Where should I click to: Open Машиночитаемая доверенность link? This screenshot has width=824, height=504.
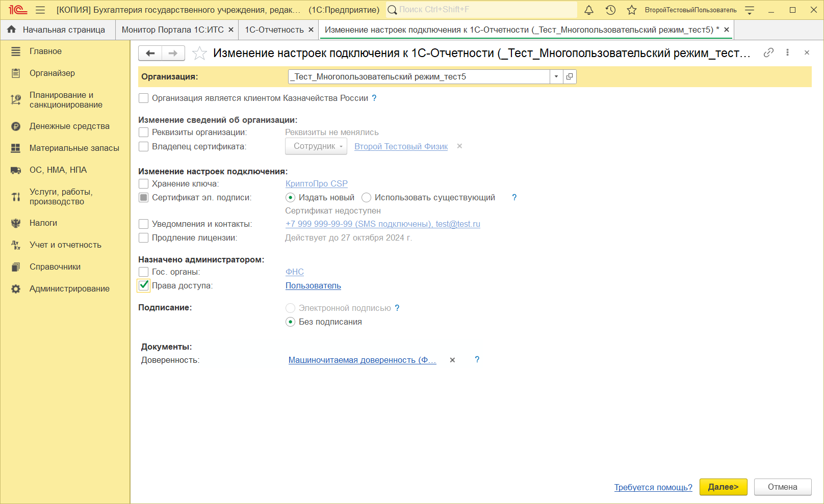(363, 360)
